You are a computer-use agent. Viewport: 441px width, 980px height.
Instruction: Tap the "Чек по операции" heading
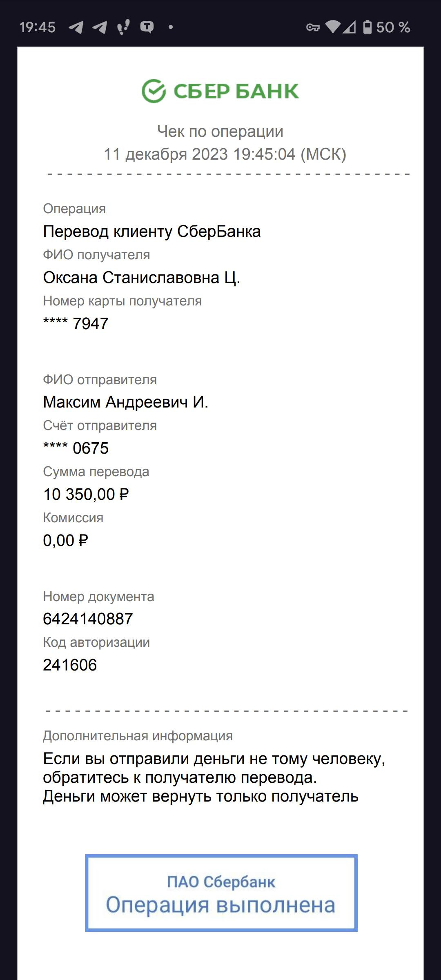click(220, 131)
